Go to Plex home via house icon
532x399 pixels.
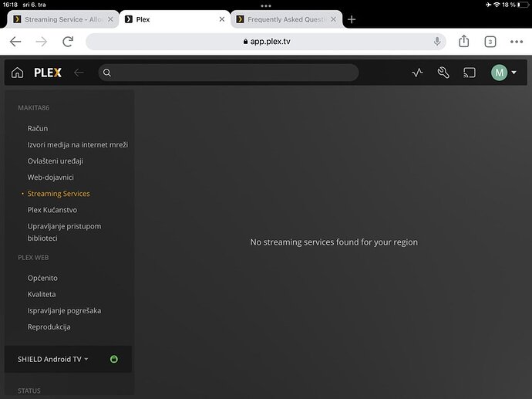tap(17, 73)
